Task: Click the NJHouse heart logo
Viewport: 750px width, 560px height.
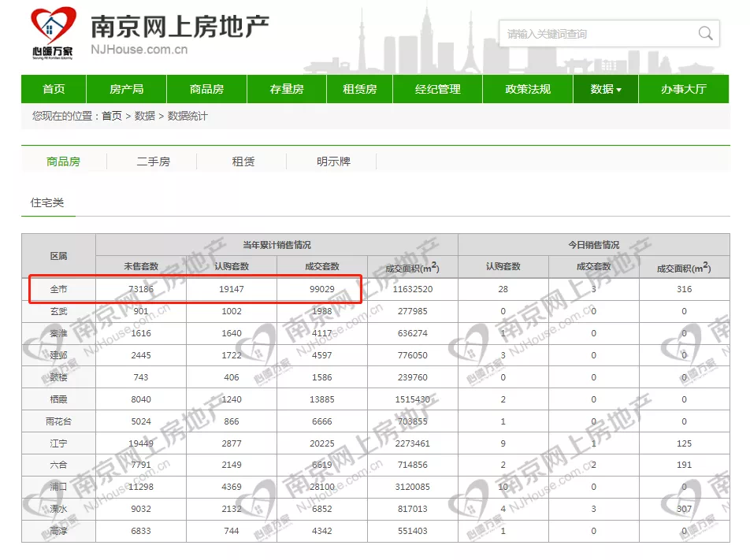Action: point(53,32)
